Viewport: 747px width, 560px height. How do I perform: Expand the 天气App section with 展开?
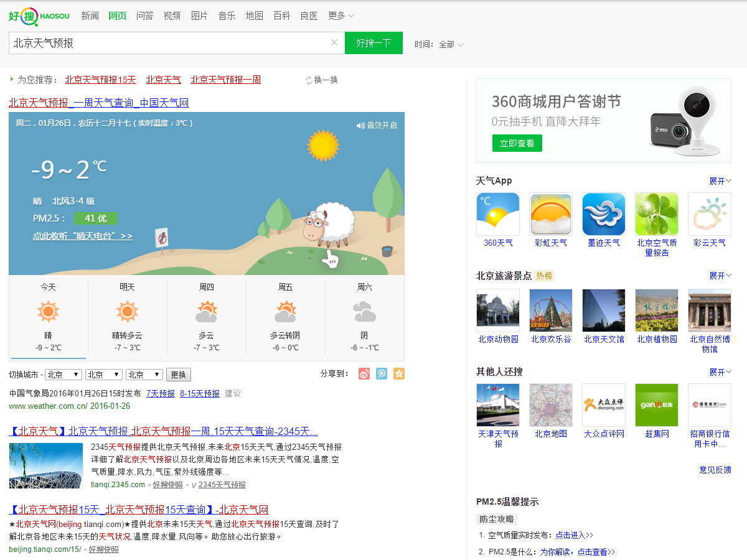[720, 181]
